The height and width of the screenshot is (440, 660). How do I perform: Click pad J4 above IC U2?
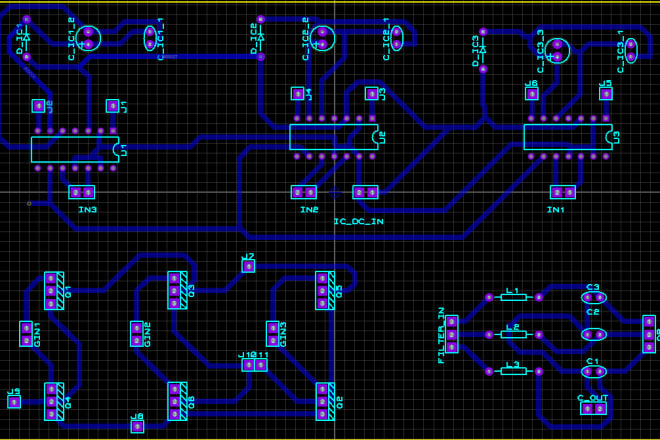tap(298, 93)
